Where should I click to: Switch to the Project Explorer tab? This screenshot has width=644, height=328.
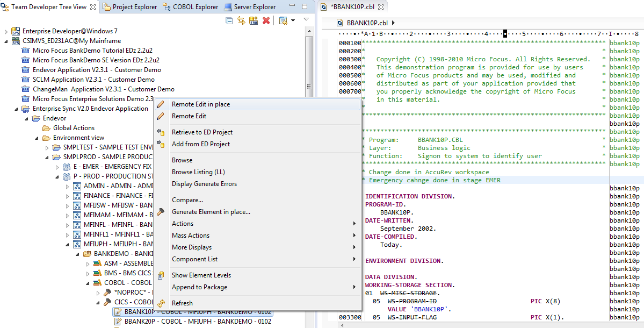coord(130,7)
